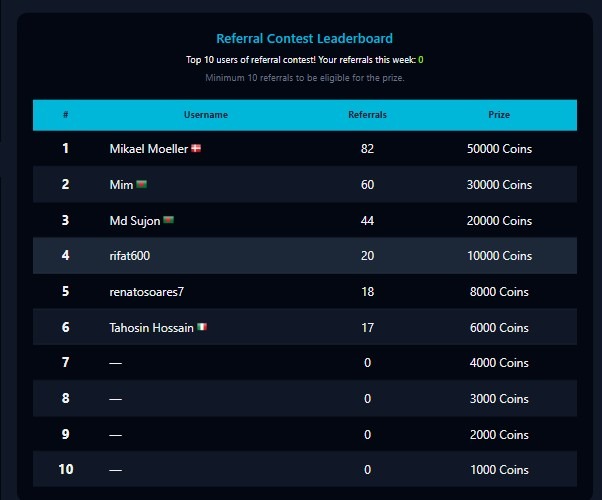Select the rifat600 username
Screen dimensions: 602x500
pyautogui.click(x=130, y=256)
